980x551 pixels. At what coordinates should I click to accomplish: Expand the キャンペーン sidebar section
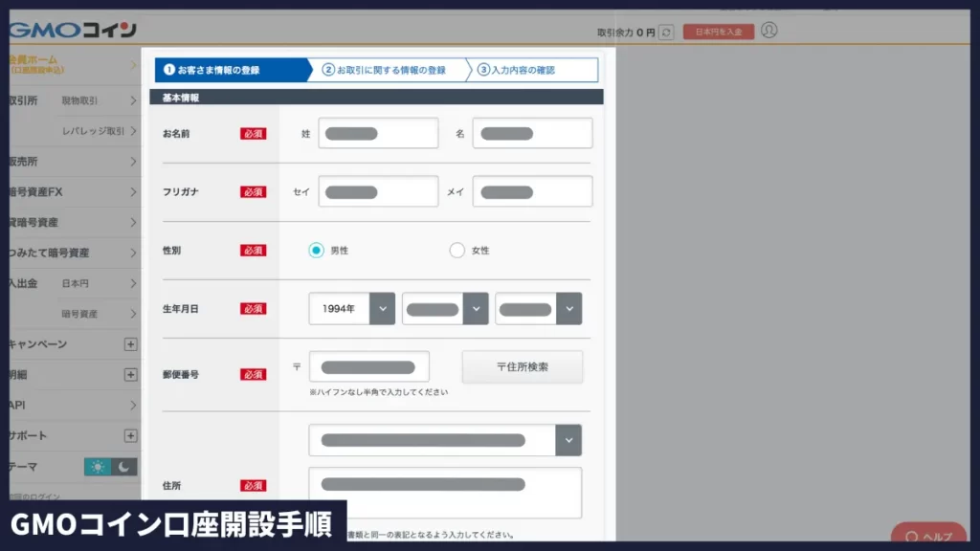pyautogui.click(x=130, y=344)
